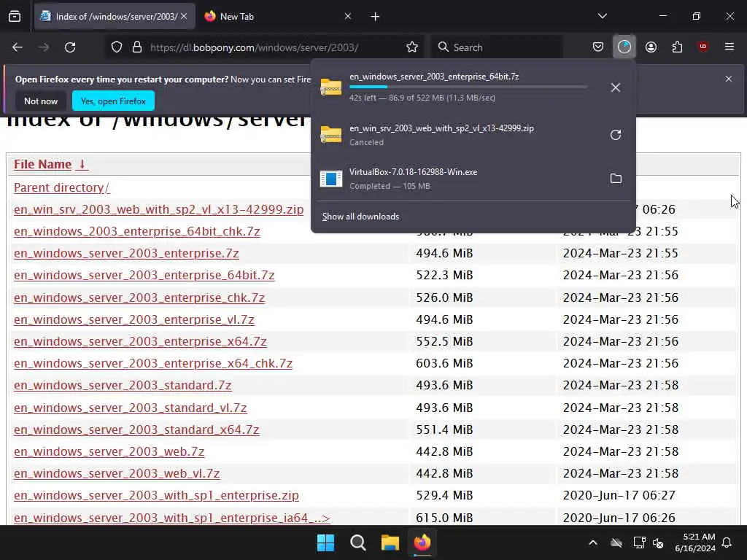Viewport: 747px width, 560px height.
Task: Close the Index of /windows/server/2003/ tab
Action: (x=184, y=17)
